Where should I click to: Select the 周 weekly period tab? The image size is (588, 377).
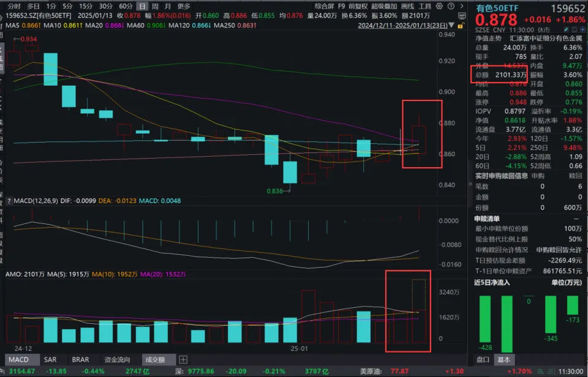pos(155,6)
